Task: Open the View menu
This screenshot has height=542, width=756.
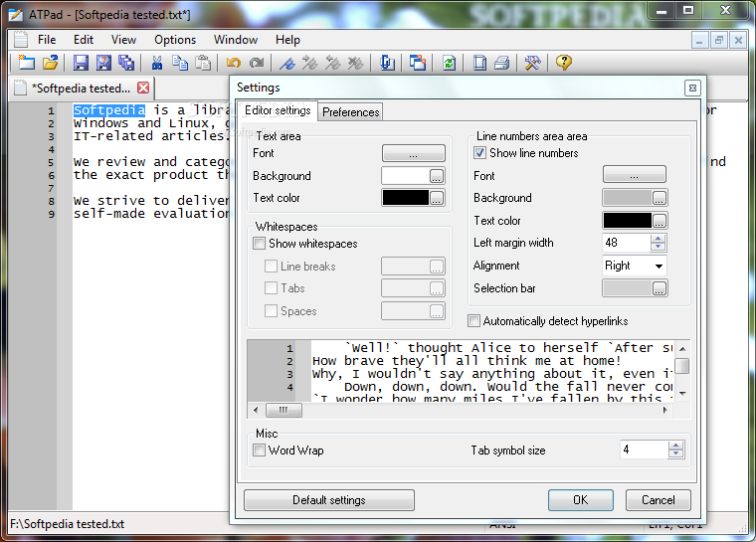Action: click(x=123, y=40)
